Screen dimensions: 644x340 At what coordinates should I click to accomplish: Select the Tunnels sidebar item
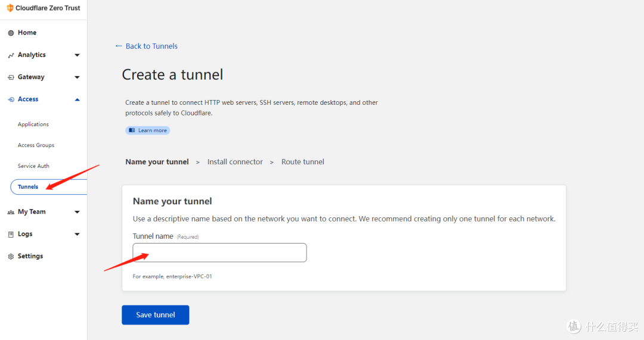(28, 187)
